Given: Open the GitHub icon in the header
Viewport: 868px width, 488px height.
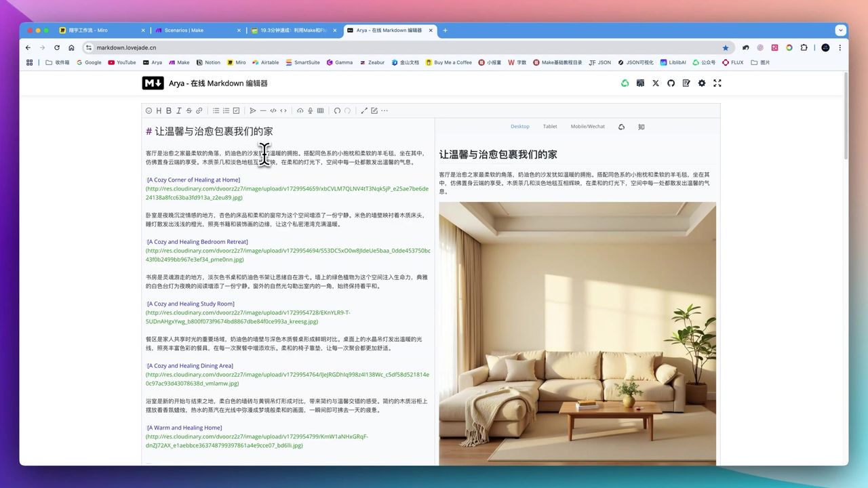Looking at the screenshot, I should click(671, 83).
